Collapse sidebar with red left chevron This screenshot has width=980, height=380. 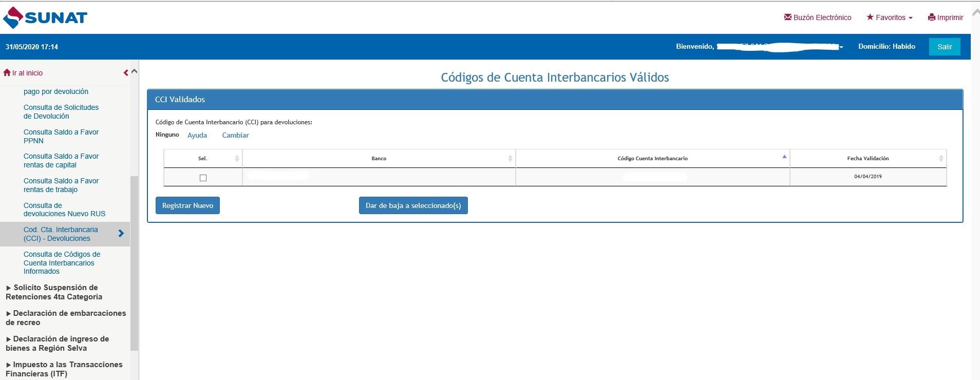pyautogui.click(x=126, y=73)
